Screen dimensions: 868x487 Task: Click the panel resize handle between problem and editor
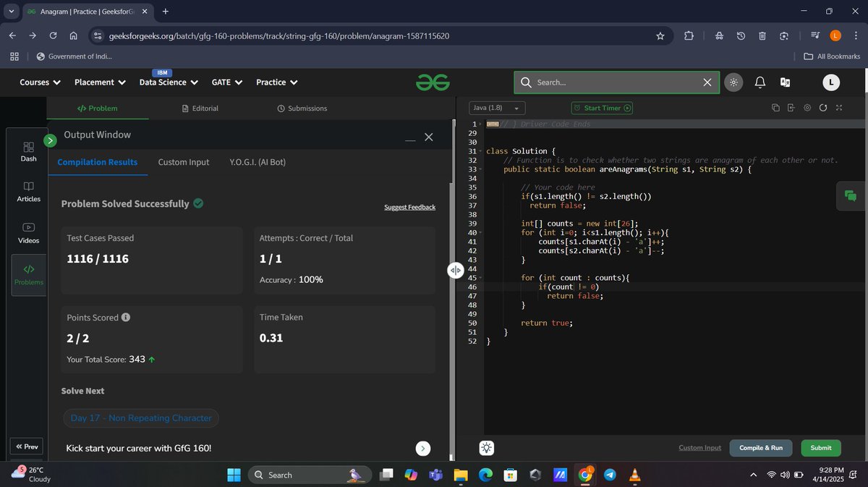pos(455,270)
